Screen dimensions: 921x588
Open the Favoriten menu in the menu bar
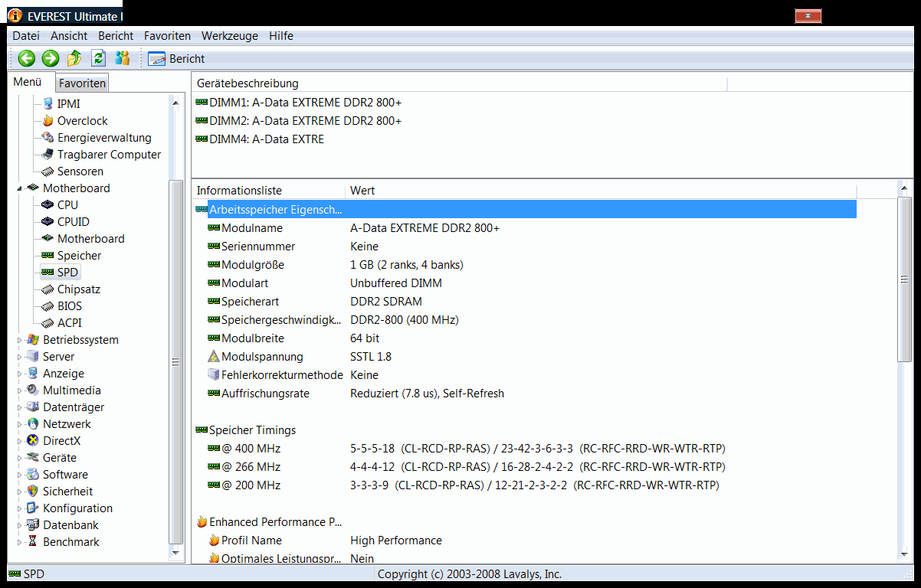point(167,36)
